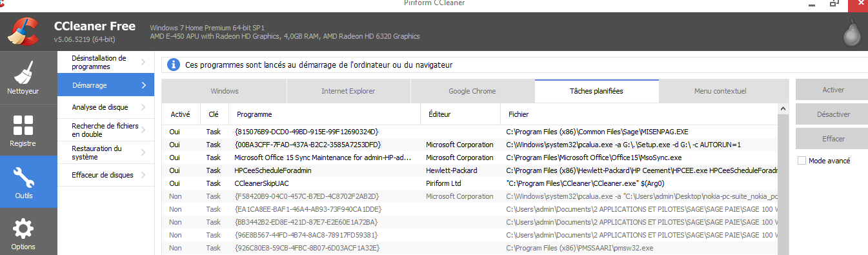
Task: Select the Tâches planifiées tab
Action: click(596, 91)
